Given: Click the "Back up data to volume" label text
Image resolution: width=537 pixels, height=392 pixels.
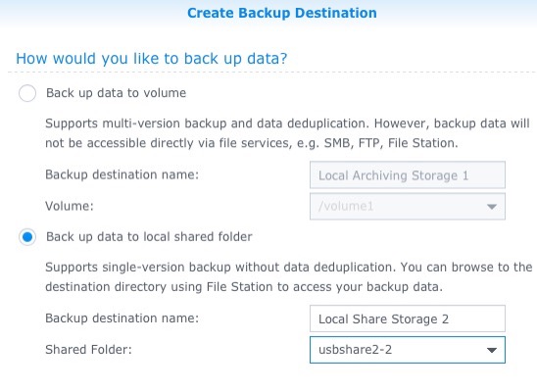Looking at the screenshot, I should click(x=116, y=93).
